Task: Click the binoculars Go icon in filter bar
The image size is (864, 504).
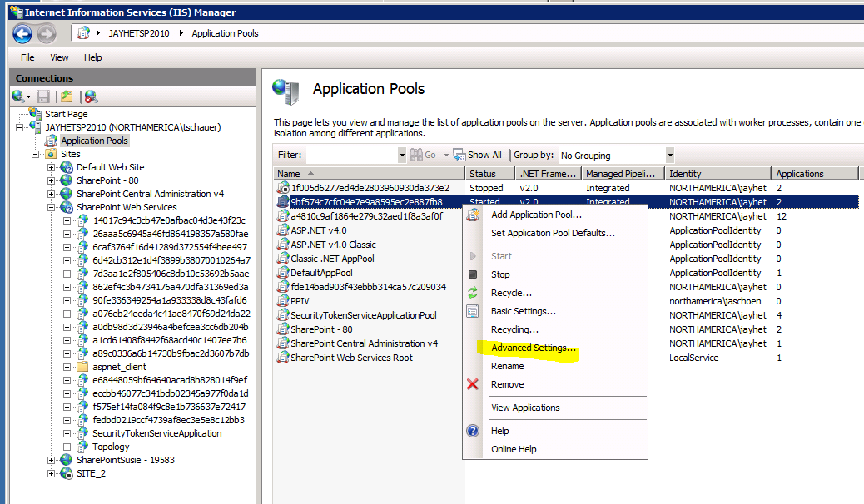Action: [416, 155]
